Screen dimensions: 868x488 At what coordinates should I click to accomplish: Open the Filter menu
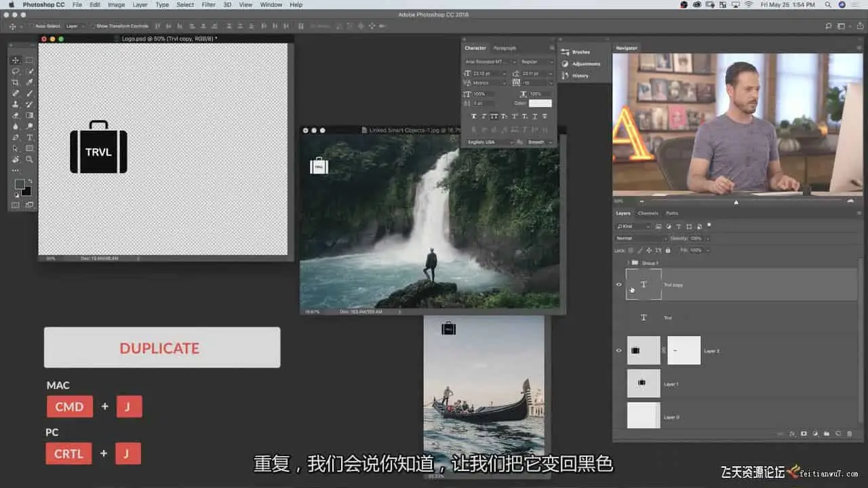click(x=209, y=5)
